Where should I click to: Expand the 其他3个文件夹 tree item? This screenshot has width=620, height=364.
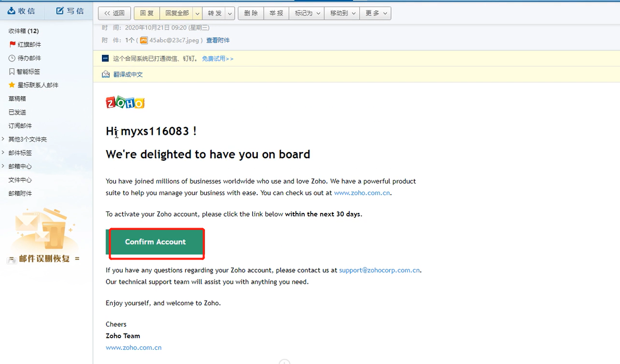click(4, 139)
